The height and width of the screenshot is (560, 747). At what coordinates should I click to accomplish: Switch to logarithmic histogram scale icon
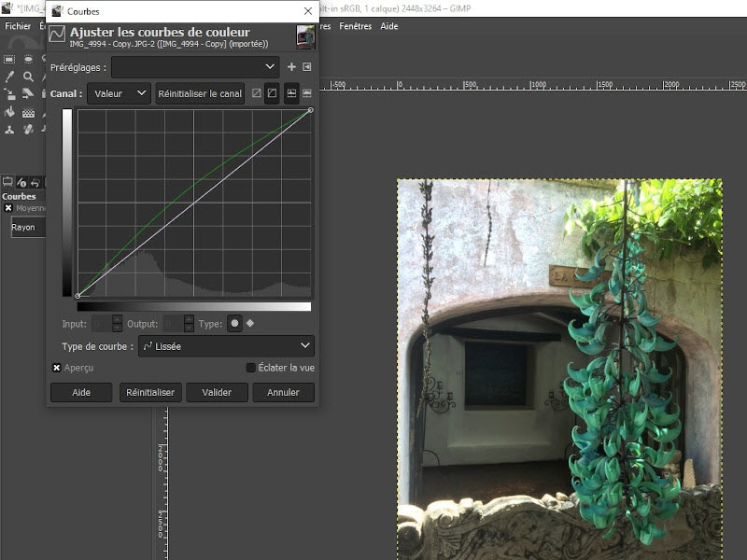point(306,93)
